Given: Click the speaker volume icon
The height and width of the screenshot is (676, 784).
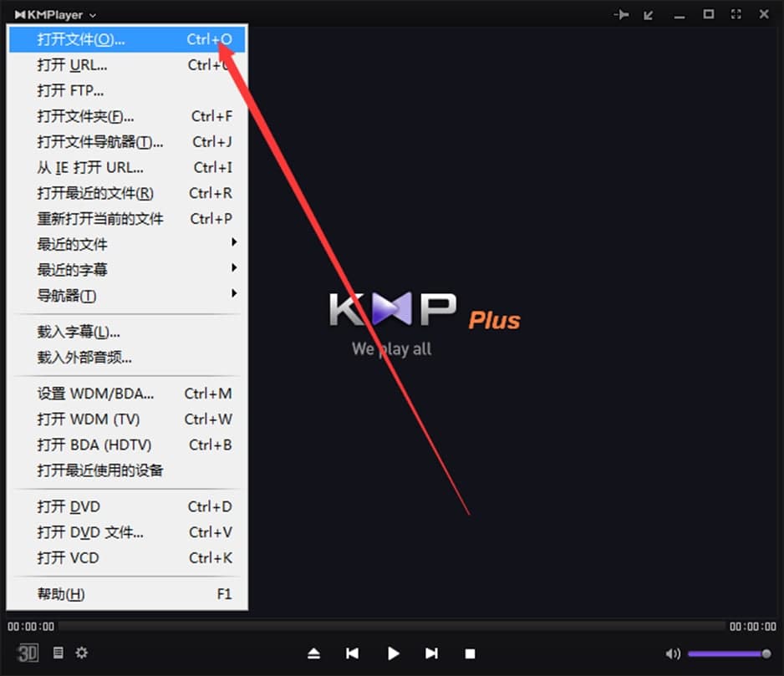Looking at the screenshot, I should coord(674,653).
